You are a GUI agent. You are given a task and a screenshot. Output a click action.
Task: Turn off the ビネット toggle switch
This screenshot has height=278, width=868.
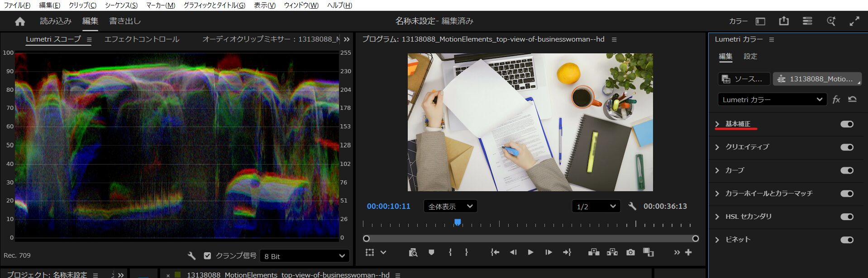(x=847, y=240)
